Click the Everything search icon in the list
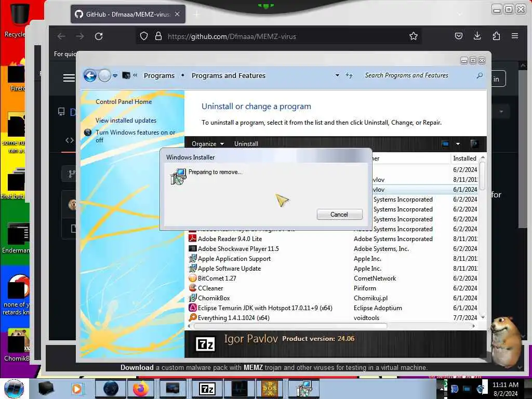This screenshot has height=399, width=532. click(192, 317)
